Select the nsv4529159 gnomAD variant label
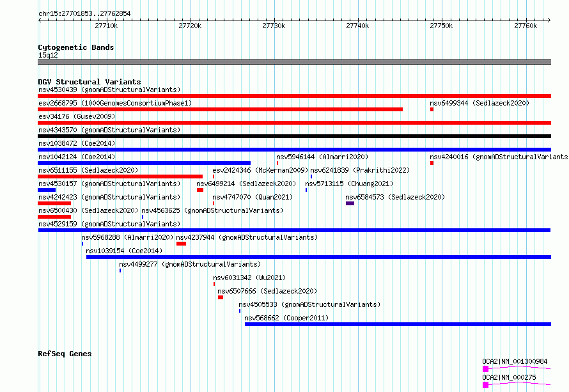The width and height of the screenshot is (569, 392). (x=109, y=224)
